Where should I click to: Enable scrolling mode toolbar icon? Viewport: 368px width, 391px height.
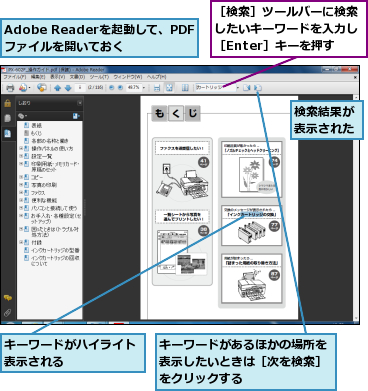[157, 88]
